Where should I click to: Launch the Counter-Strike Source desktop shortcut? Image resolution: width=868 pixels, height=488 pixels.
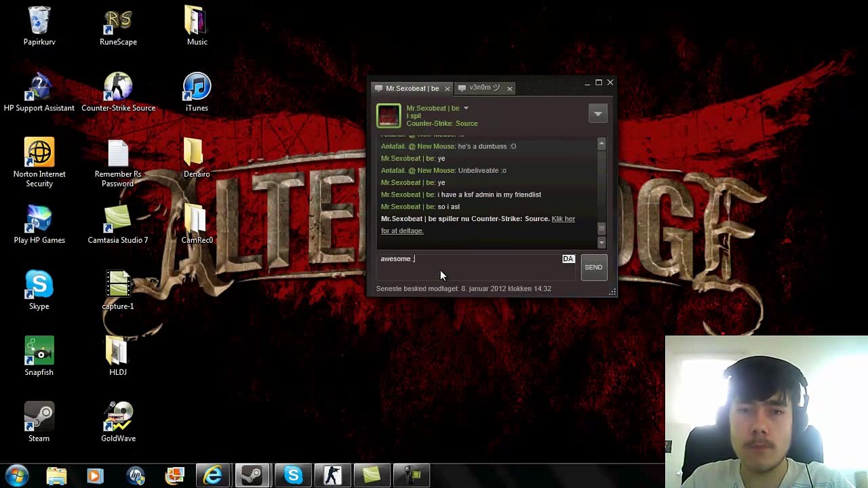[x=118, y=92]
